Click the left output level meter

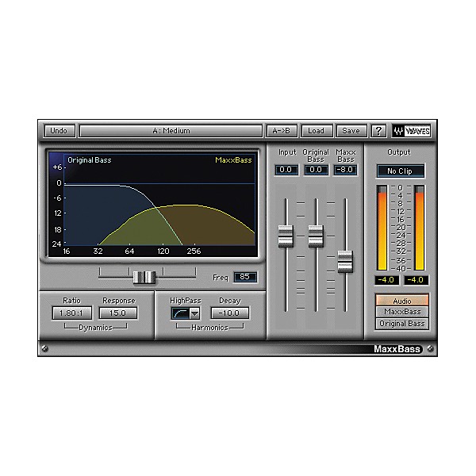[x=382, y=228]
